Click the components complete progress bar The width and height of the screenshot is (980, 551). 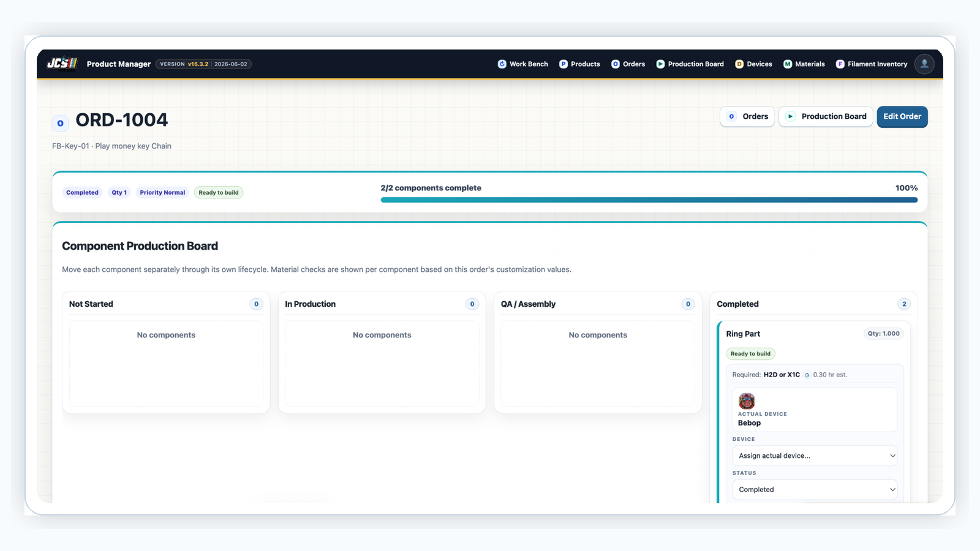649,200
